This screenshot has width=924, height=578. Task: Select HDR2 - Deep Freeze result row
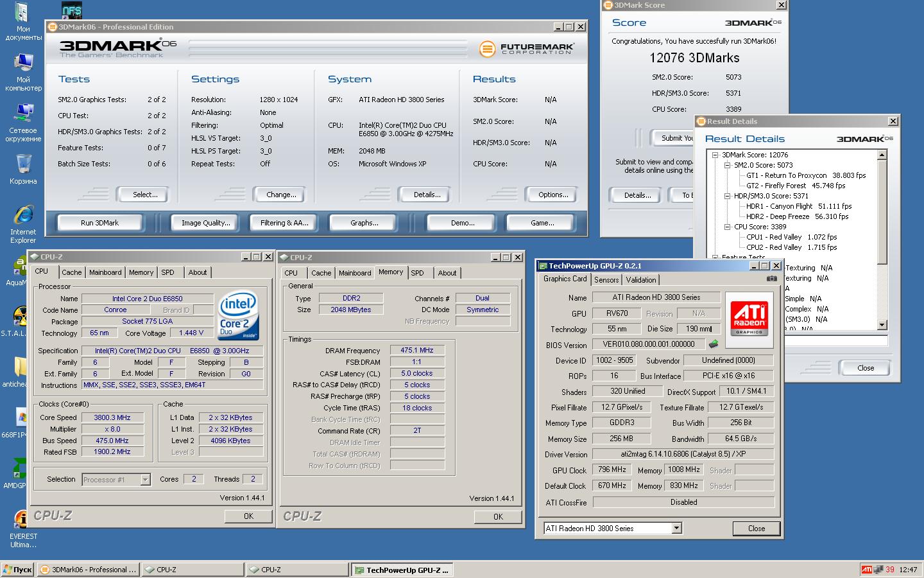point(797,216)
